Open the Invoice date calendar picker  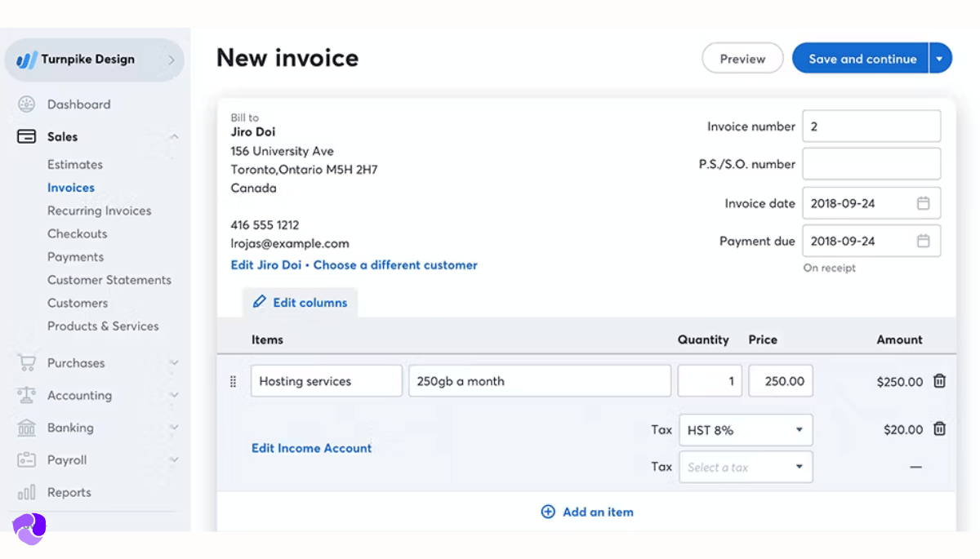923,203
